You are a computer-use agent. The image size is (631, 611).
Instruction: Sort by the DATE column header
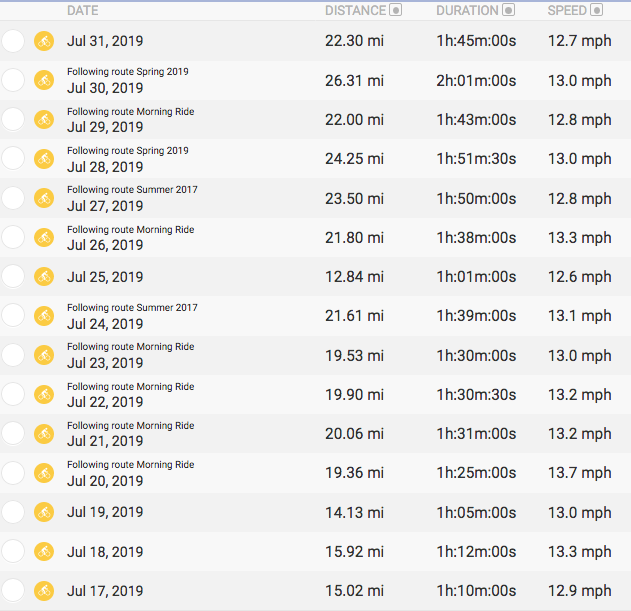[82, 10]
